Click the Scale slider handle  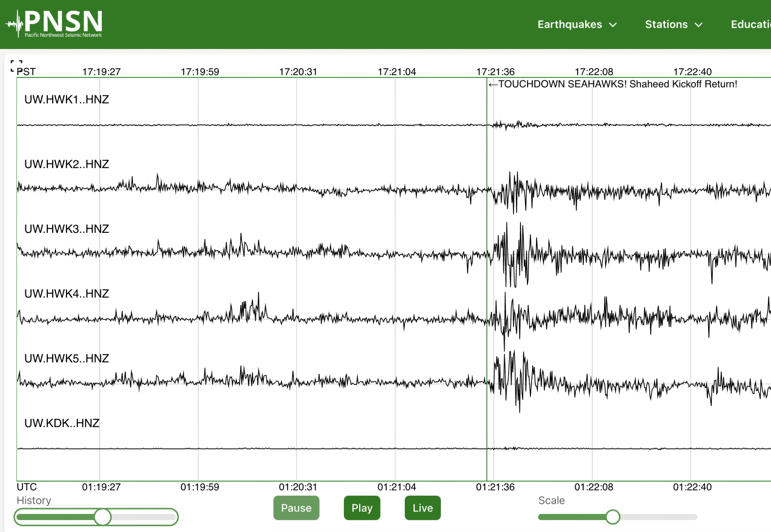[x=613, y=517]
